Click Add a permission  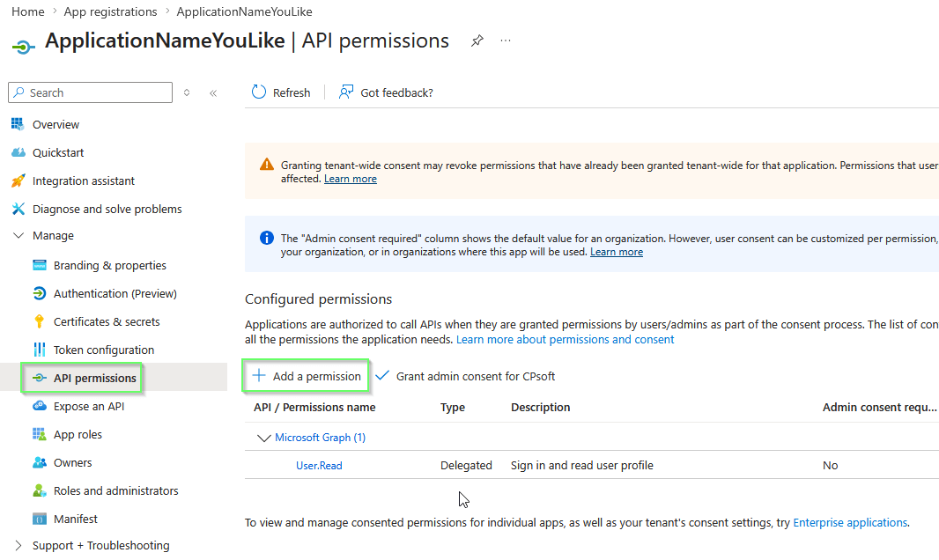coord(306,375)
